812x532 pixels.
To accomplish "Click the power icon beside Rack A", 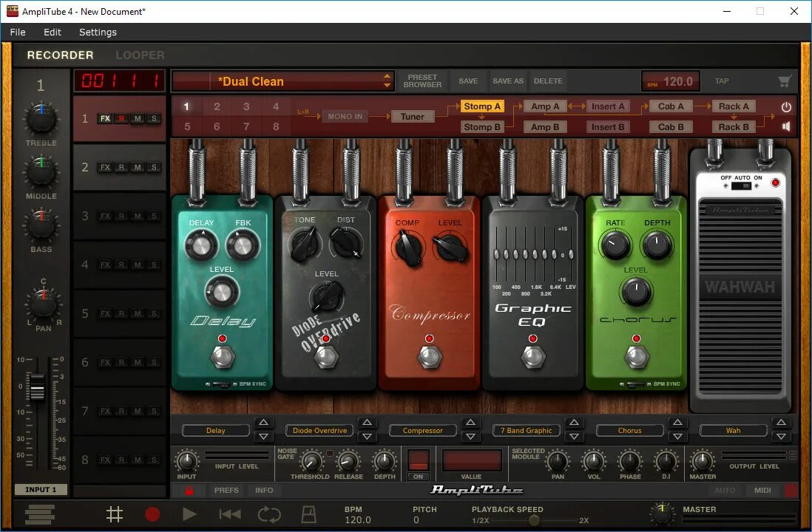I will tap(785, 106).
